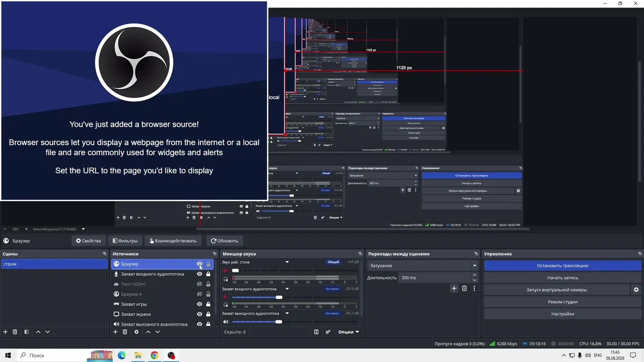Open File Explorer from the taskbar
Screen dimensions: 644x362
coord(138,355)
